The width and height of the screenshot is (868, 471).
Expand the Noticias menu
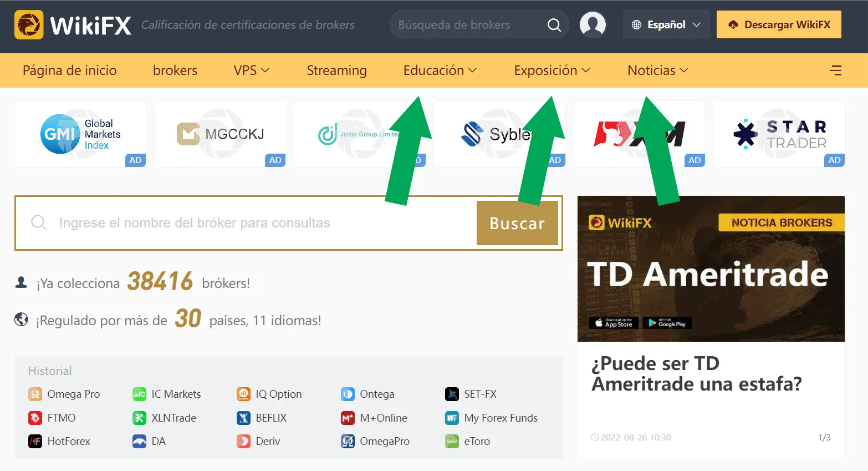(658, 70)
